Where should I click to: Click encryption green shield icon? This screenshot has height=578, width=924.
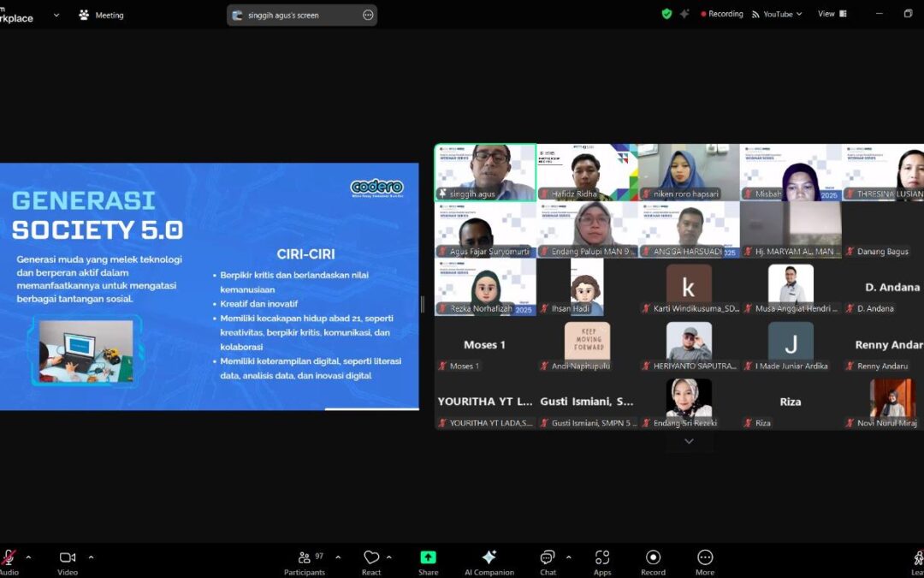[x=666, y=14]
